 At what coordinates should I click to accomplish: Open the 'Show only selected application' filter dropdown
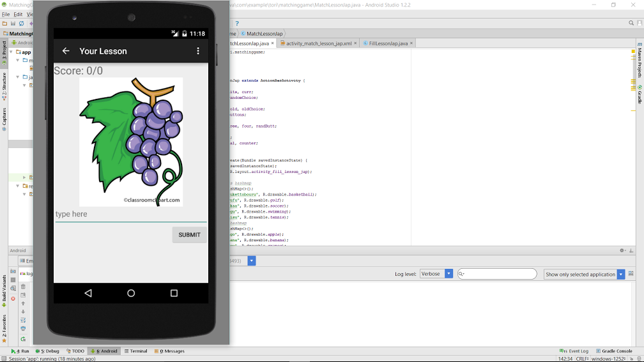click(584, 274)
